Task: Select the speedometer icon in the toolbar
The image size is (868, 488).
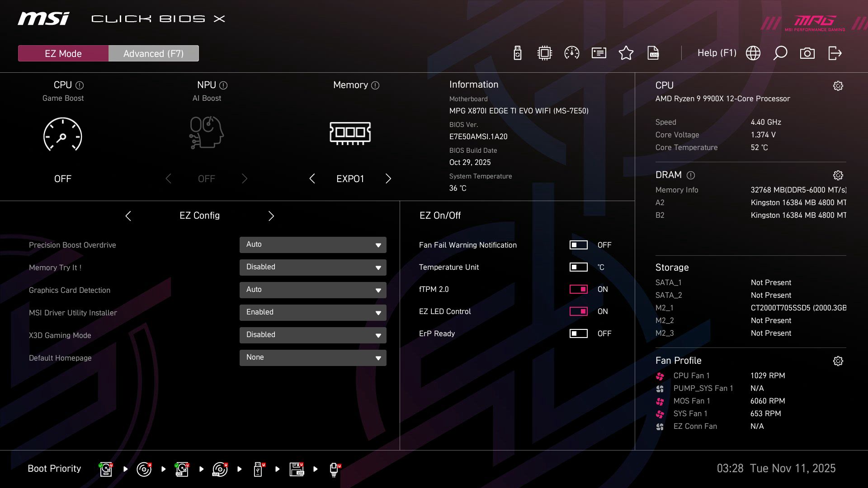Action: point(571,53)
